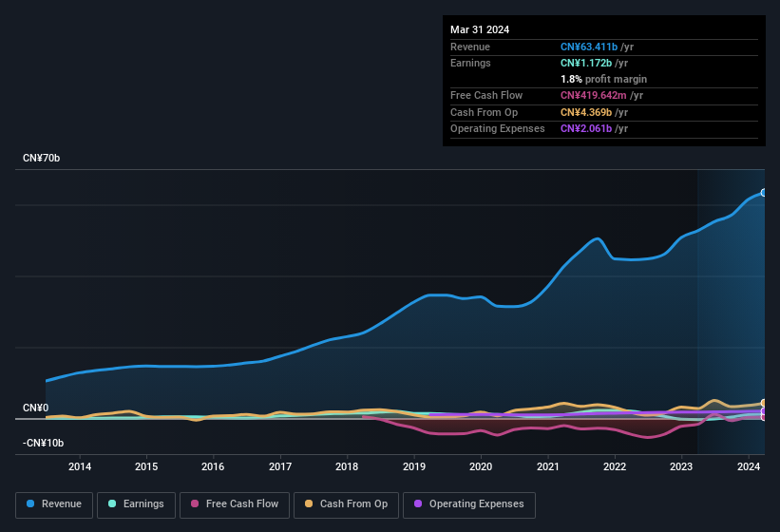Click the 2014 label on the x-axis

point(80,466)
